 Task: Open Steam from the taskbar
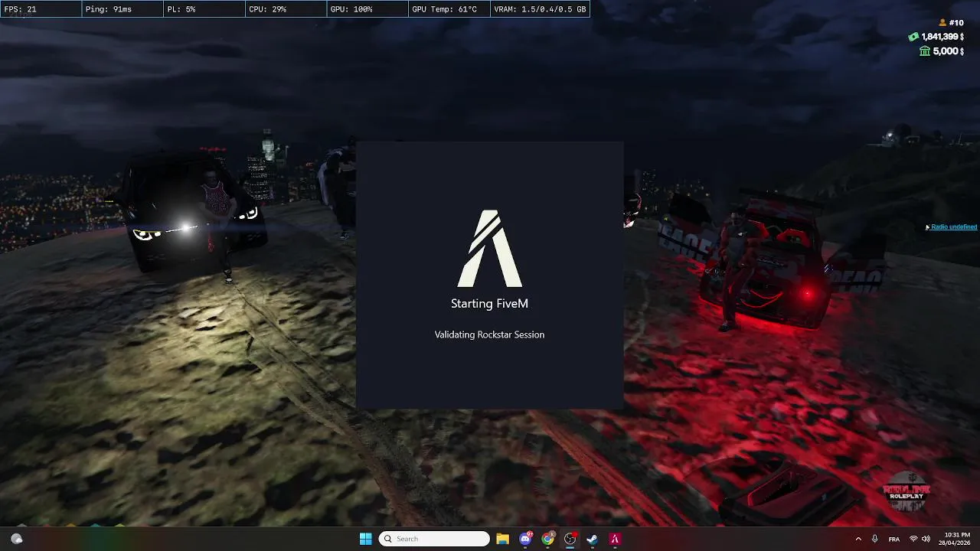tap(592, 539)
